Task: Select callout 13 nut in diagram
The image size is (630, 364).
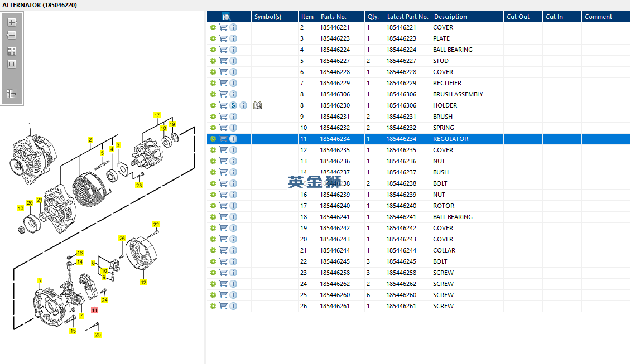Action: pos(21,208)
